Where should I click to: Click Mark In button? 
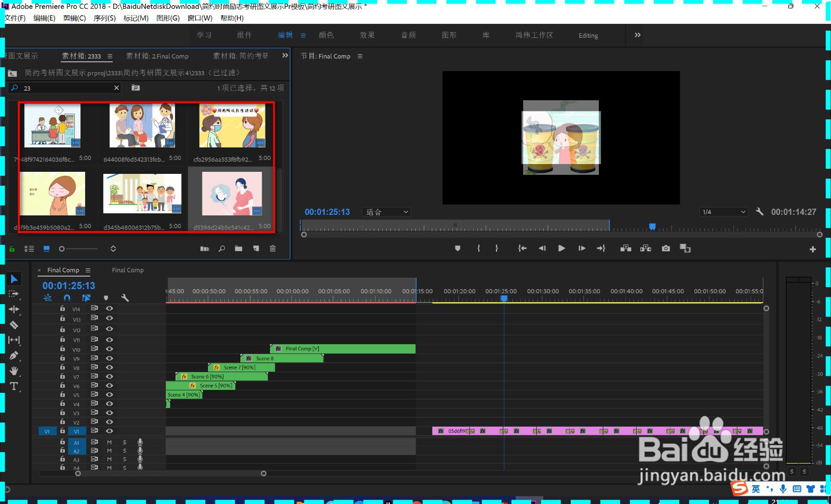(478, 249)
